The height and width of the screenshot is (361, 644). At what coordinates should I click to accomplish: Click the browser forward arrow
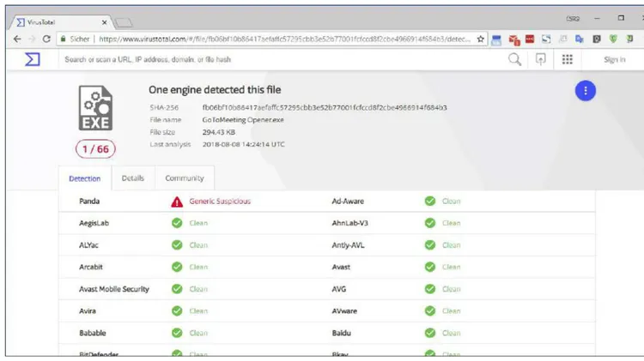(x=32, y=39)
